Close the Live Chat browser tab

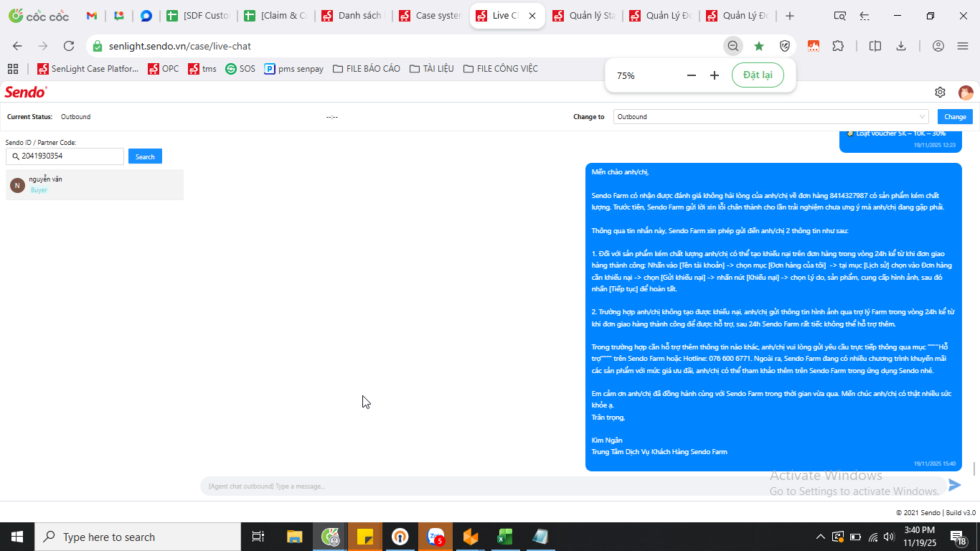pos(532,16)
